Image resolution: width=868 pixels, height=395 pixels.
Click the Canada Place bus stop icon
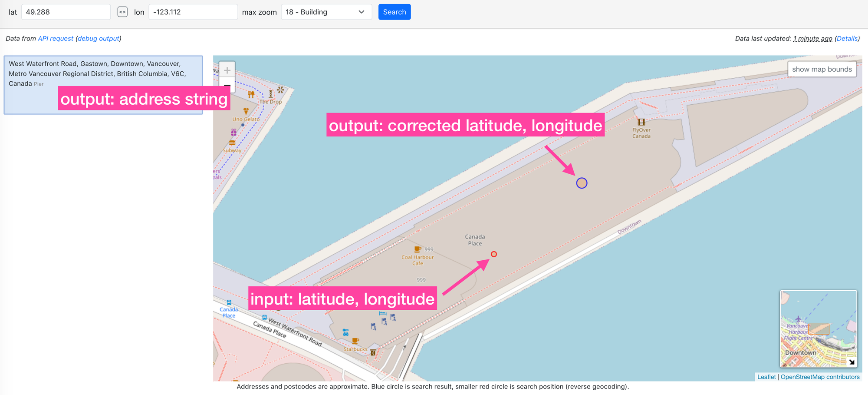point(229,302)
